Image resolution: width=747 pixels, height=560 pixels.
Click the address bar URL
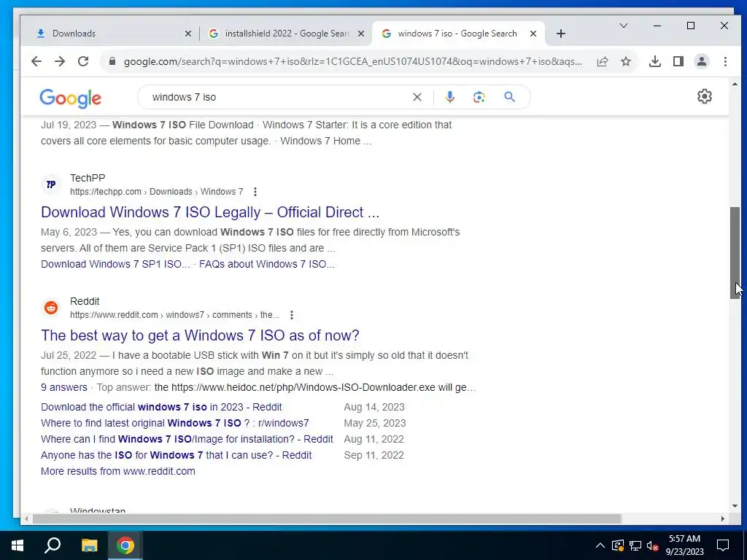tap(352, 61)
